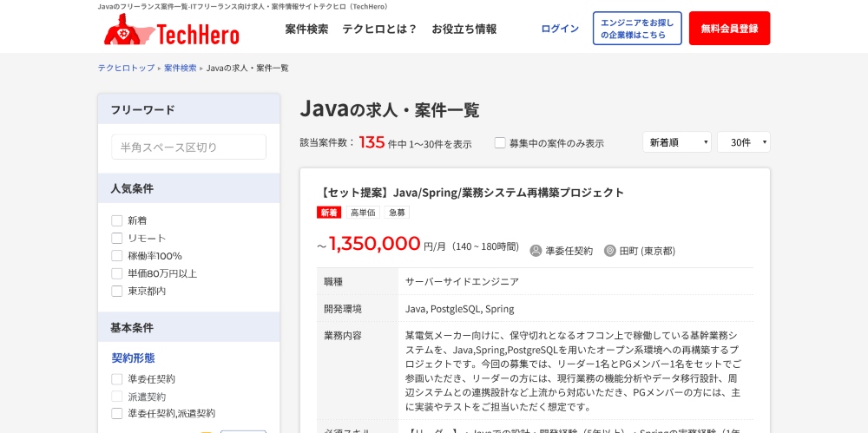
Task: Tick the 単価80万円以上 checkbox
Action: [117, 273]
